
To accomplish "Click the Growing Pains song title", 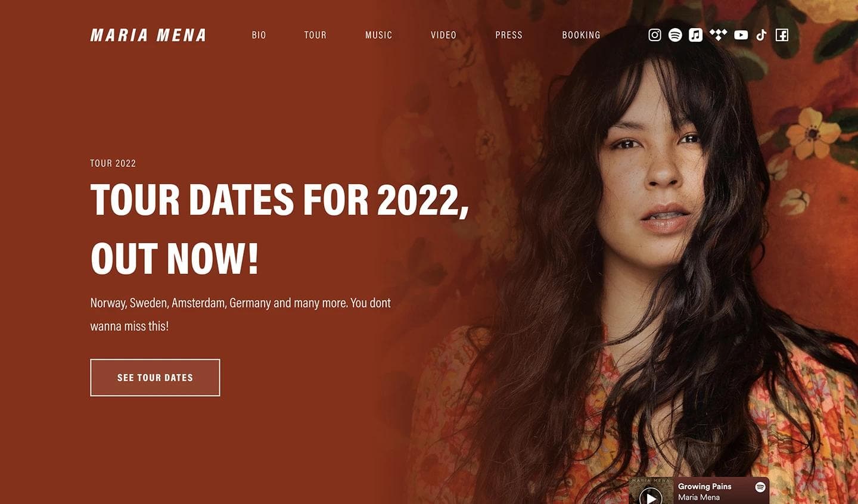I will coord(704,486).
